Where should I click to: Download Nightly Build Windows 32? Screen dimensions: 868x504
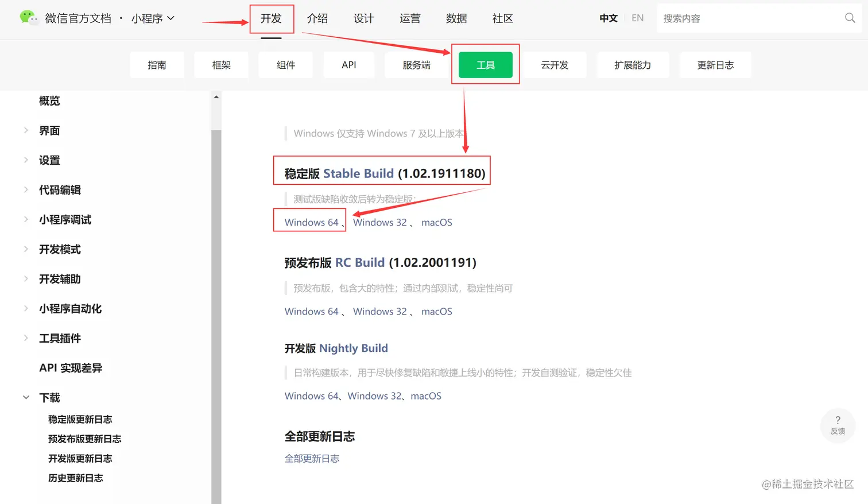[374, 396]
